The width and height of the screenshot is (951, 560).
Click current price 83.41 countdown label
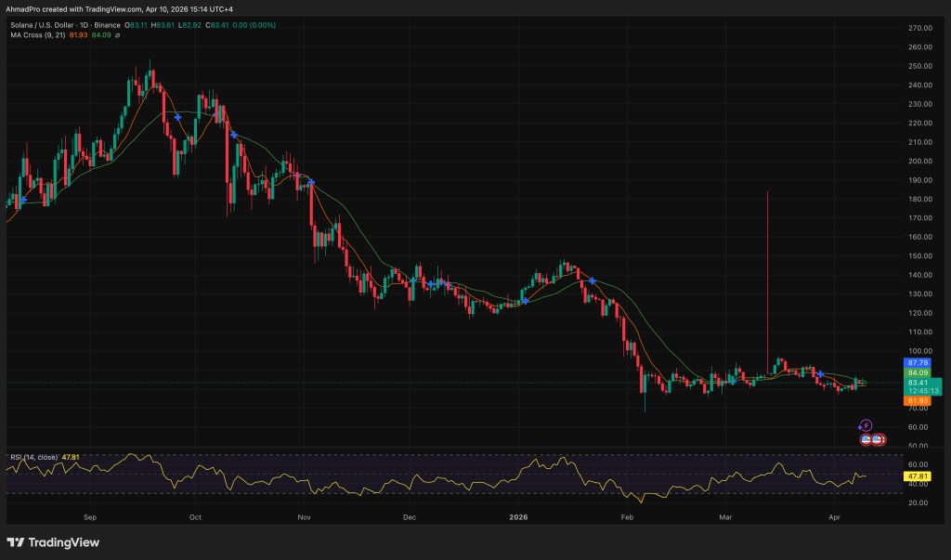[921, 386]
